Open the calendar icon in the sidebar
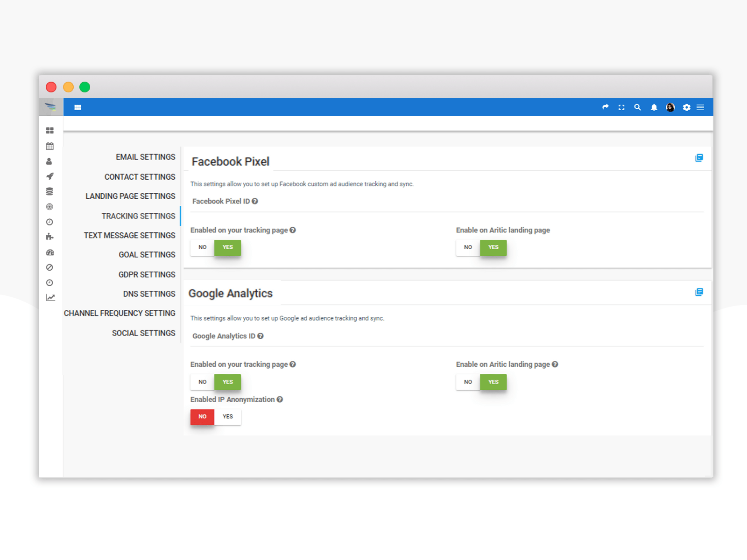Viewport: 747px width, 560px height. pos(50,146)
